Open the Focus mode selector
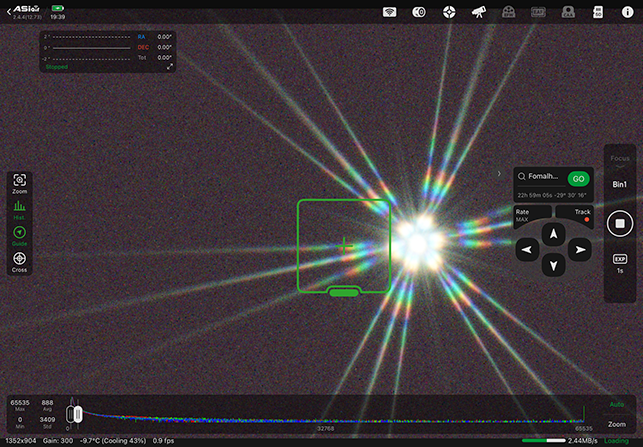Screen dimensions: 643x447 click(x=620, y=158)
